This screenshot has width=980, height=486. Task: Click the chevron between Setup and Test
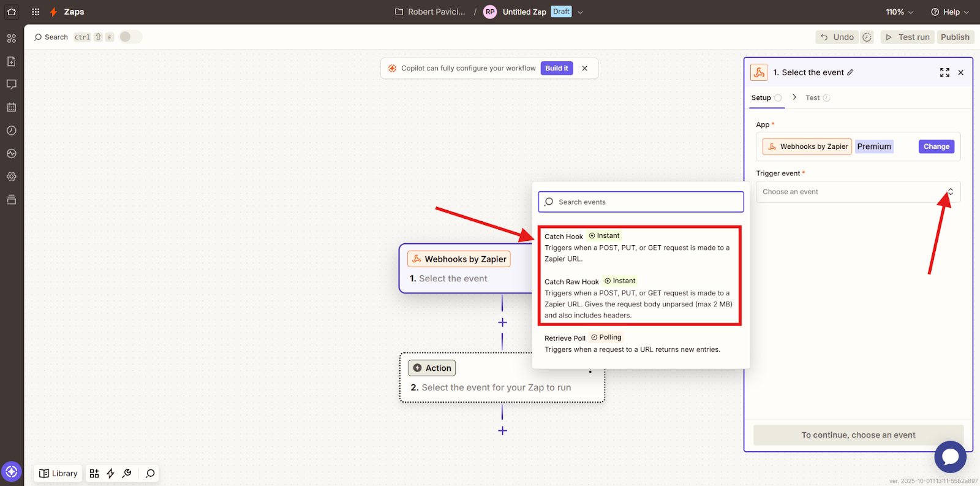point(794,97)
